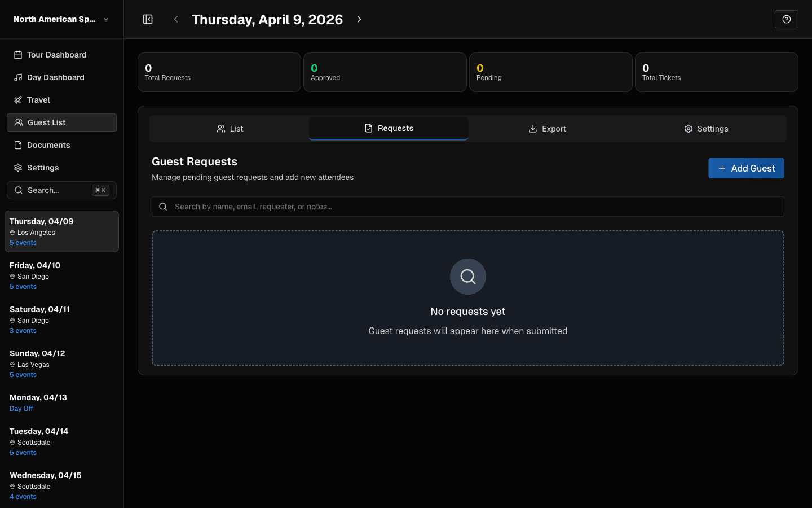Viewport: 812px width, 508px height.
Task: Go to the next day arrow
Action: (359, 19)
